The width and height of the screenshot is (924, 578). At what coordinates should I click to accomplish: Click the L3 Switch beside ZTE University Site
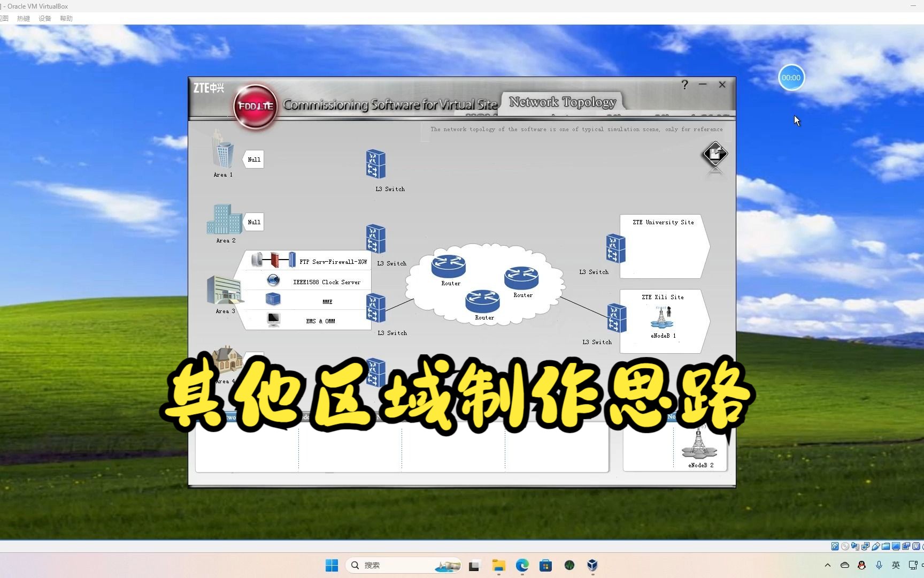616,248
